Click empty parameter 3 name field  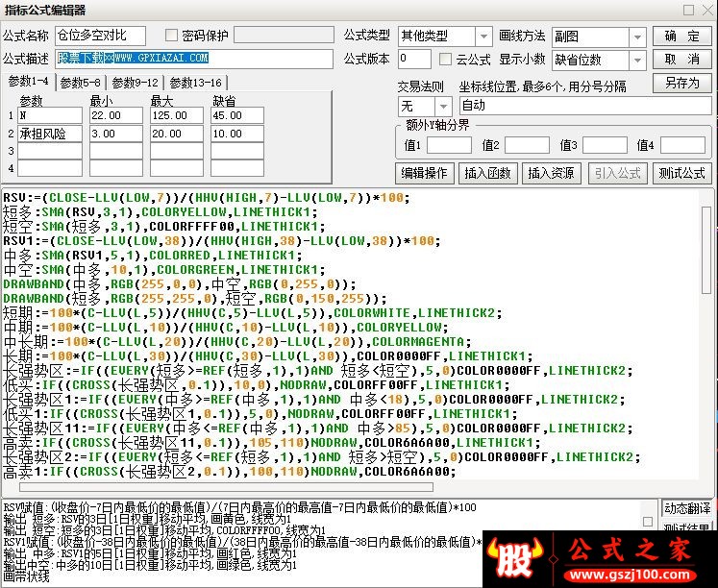point(50,151)
